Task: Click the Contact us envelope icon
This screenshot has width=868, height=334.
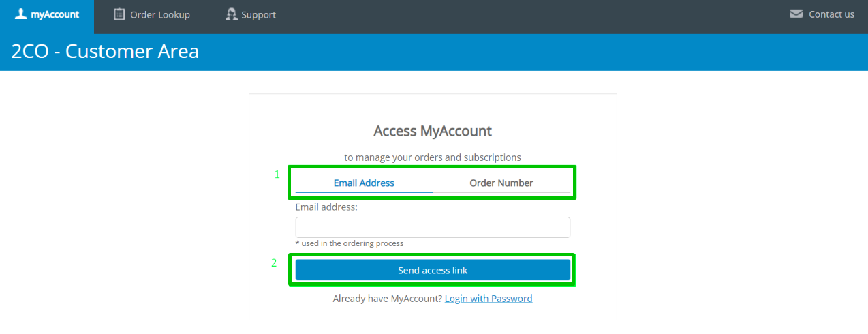Action: click(796, 14)
